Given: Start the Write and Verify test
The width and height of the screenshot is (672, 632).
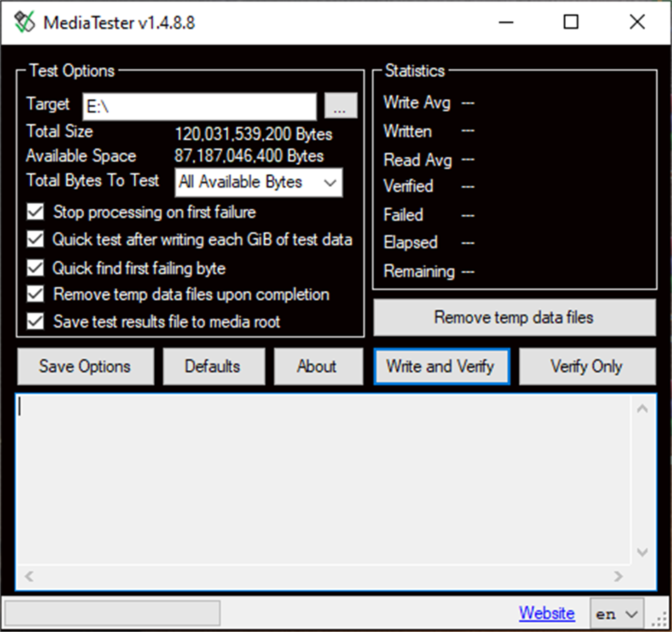Looking at the screenshot, I should (x=441, y=367).
